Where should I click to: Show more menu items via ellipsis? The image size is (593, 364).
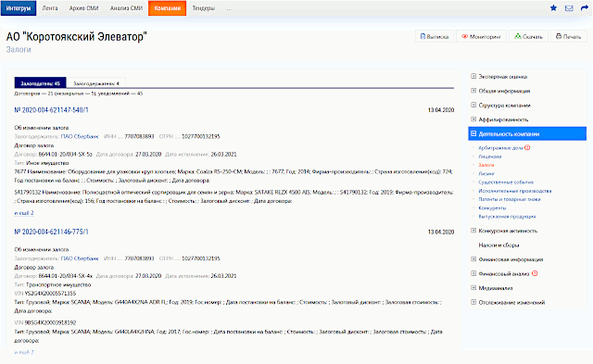pyautogui.click(x=229, y=8)
